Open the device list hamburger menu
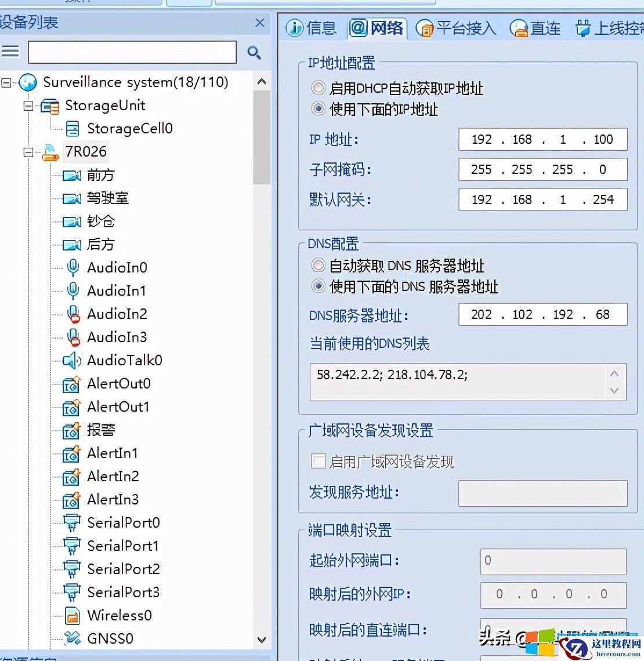 10,52
